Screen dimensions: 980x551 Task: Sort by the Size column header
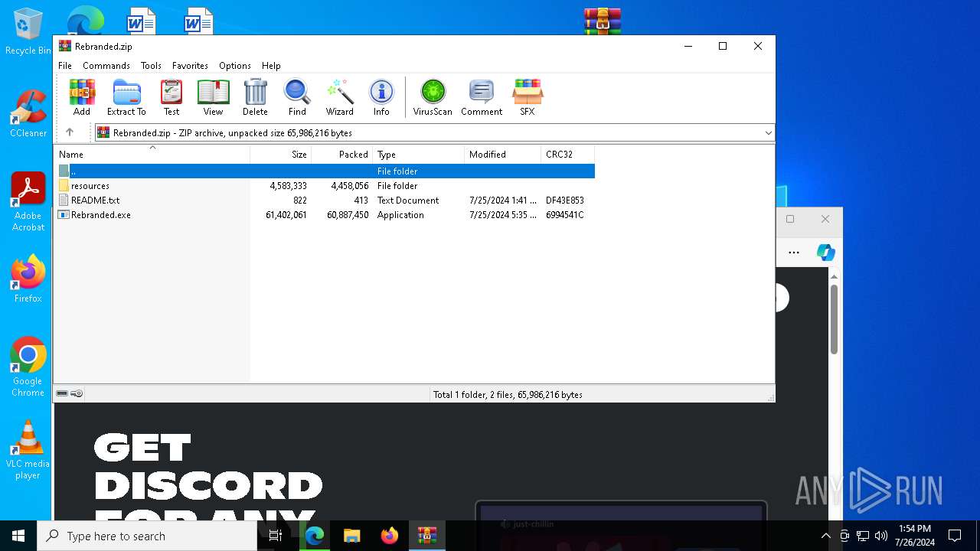tap(281, 155)
